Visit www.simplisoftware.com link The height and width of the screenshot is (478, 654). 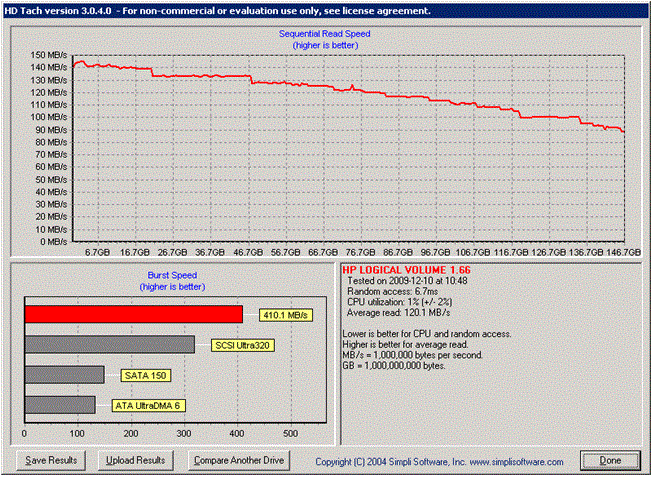[x=516, y=462]
